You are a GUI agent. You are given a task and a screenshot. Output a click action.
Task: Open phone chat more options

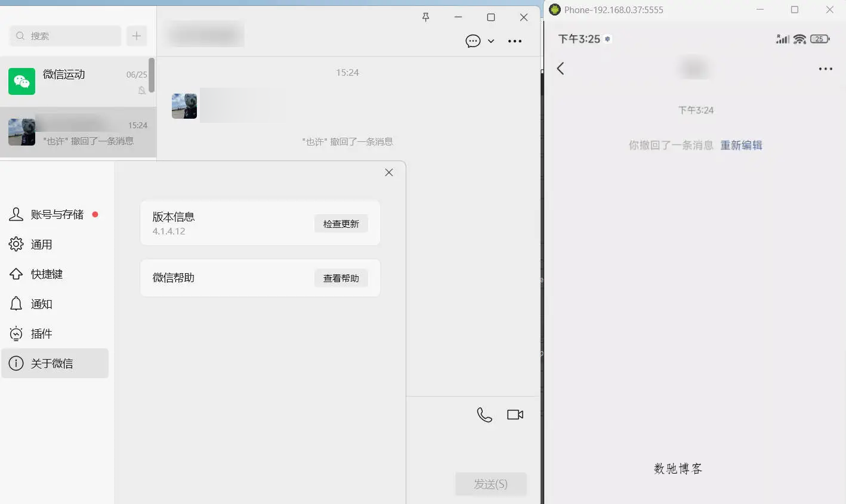tap(826, 69)
